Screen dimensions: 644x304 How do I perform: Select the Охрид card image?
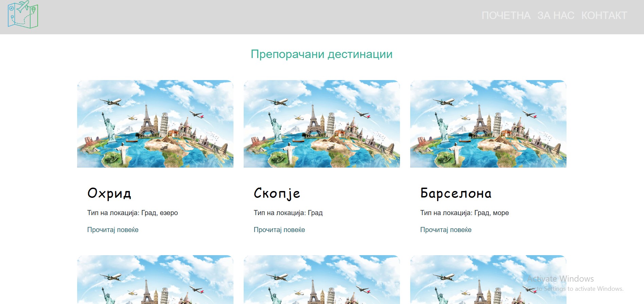click(155, 124)
